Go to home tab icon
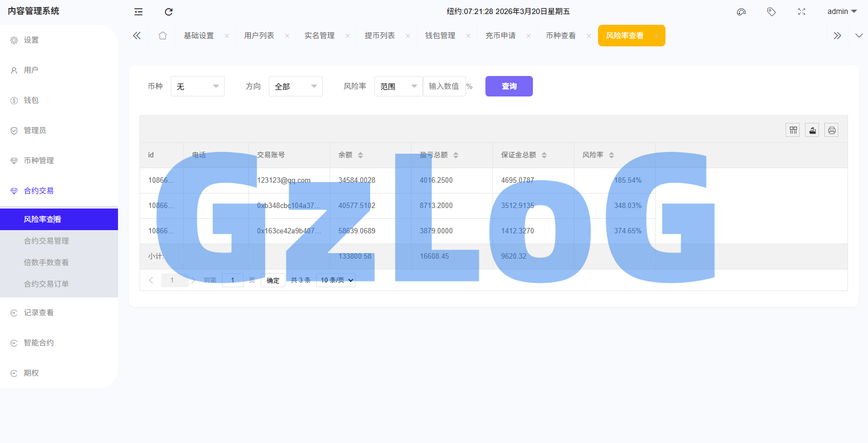 163,36
